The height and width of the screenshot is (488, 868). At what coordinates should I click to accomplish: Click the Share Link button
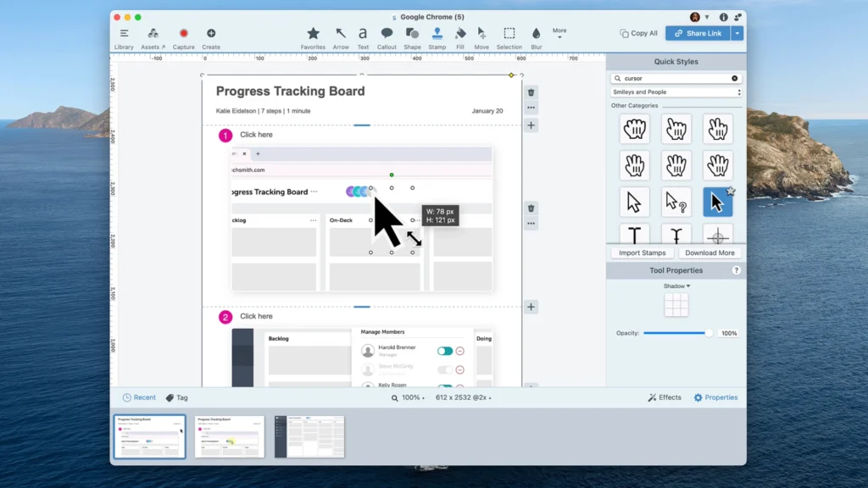tap(698, 33)
